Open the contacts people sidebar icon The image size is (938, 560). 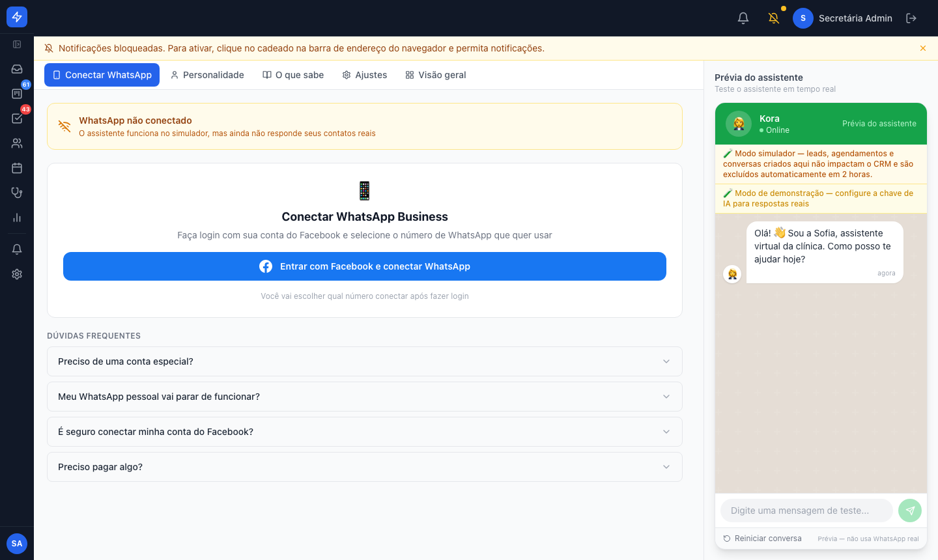click(x=17, y=143)
